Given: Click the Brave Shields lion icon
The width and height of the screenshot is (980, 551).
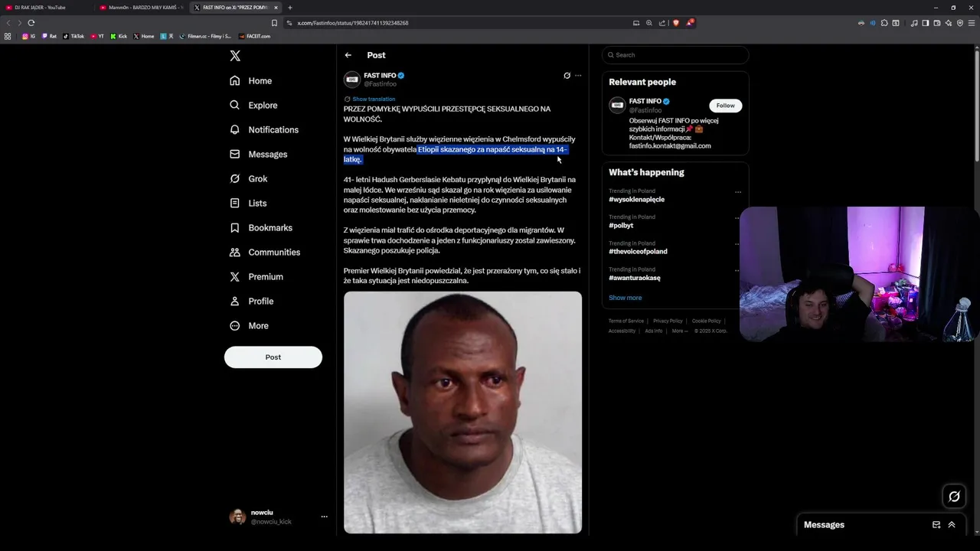Looking at the screenshot, I should click(x=676, y=23).
